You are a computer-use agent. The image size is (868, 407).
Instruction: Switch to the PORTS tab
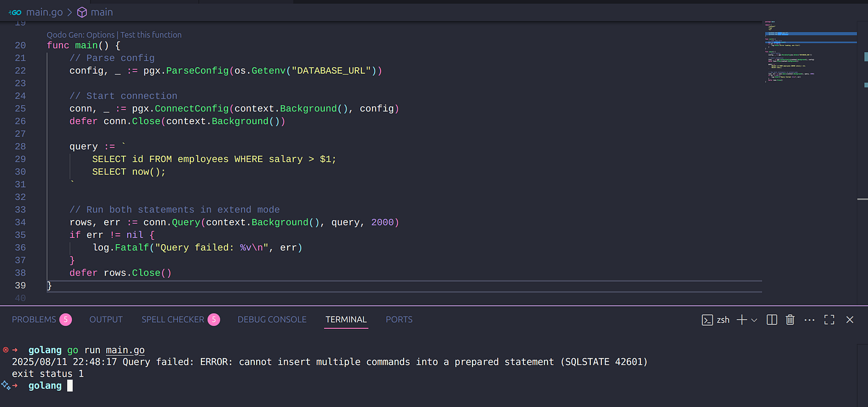(x=399, y=319)
